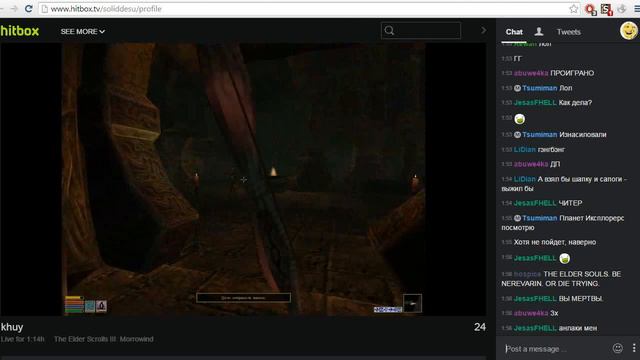This screenshot has width=640, height=360.
Task: Click the badge icon beside Tsumiman Изнасиловали
Action: click(x=517, y=135)
